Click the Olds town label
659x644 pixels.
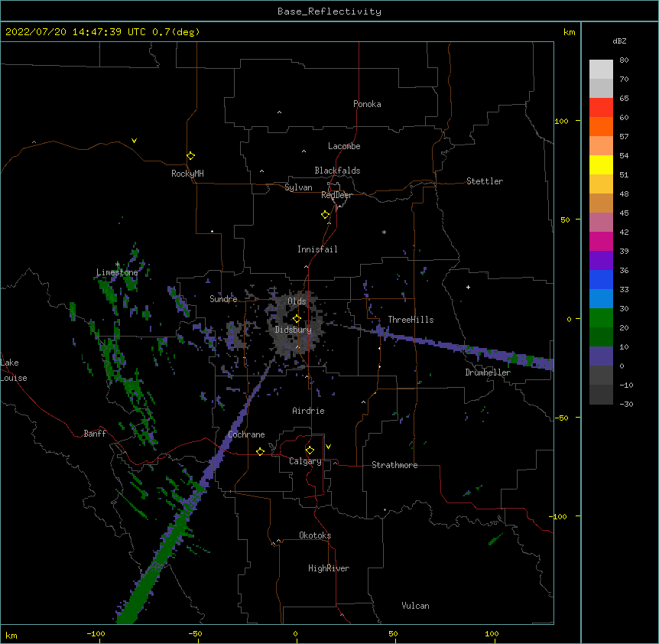[x=297, y=301]
